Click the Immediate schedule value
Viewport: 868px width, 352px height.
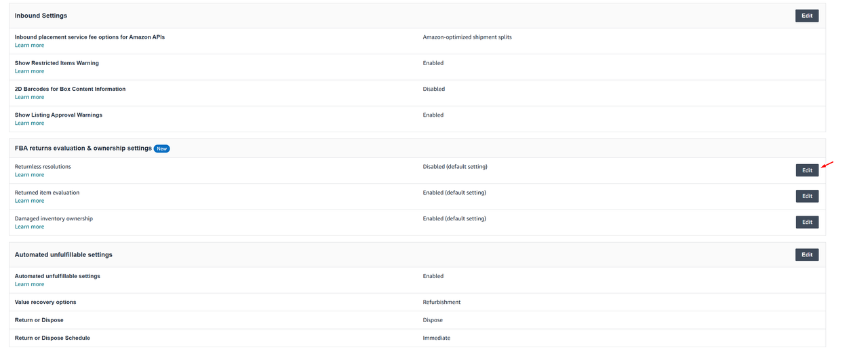click(x=436, y=338)
